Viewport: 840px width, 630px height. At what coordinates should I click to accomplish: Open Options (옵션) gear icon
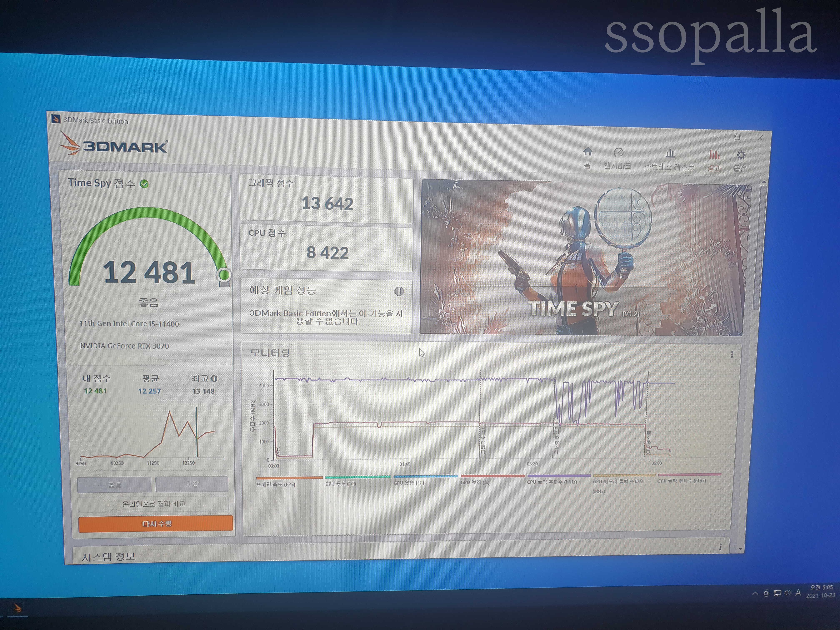(x=740, y=156)
